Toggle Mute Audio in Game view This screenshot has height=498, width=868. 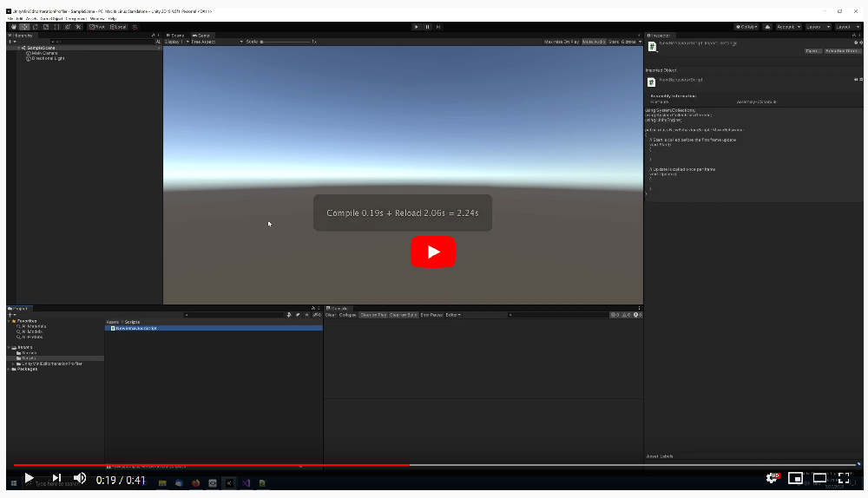coord(594,42)
